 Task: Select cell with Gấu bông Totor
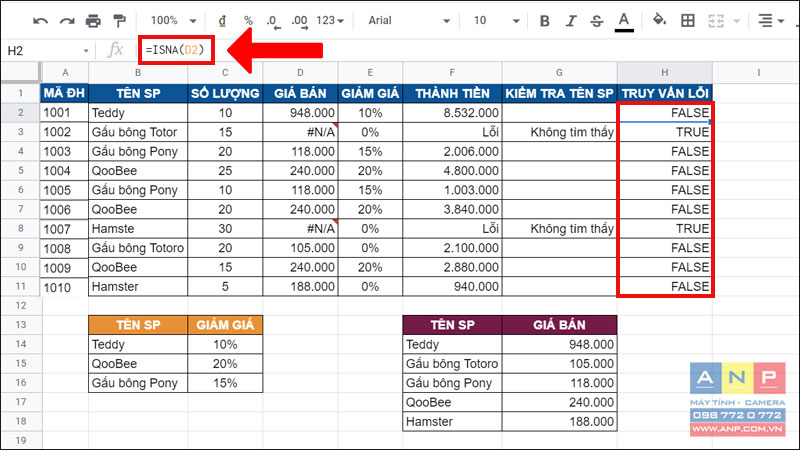point(138,132)
